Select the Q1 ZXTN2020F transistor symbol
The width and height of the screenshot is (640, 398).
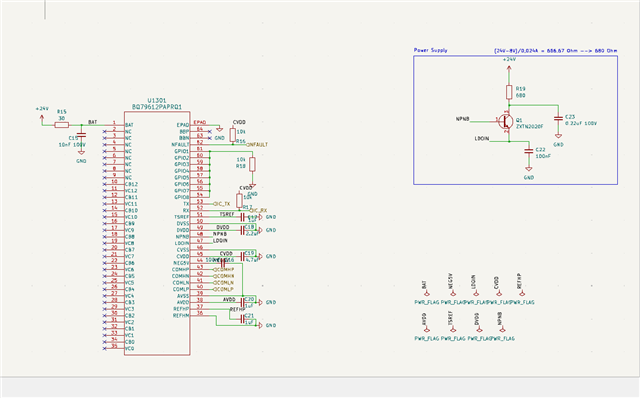[506, 121]
